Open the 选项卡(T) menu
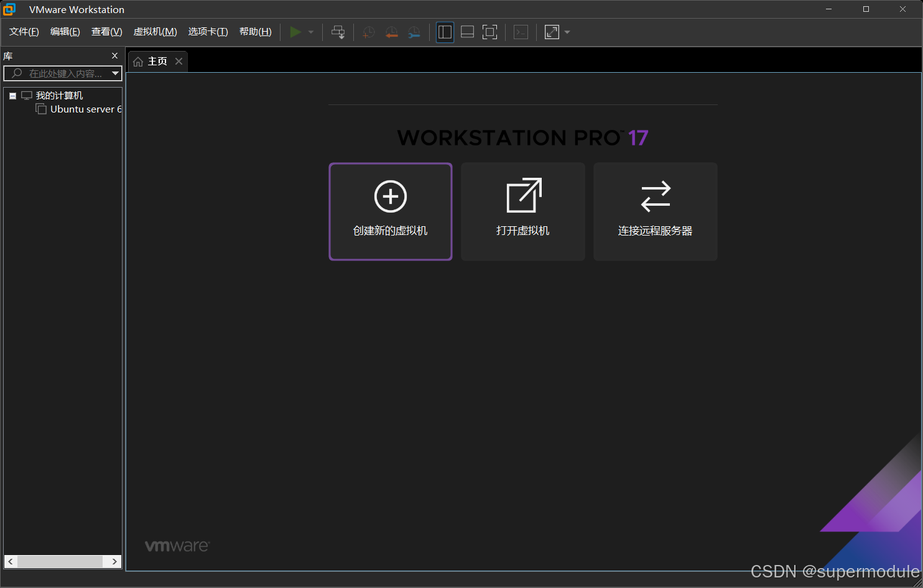 point(208,32)
